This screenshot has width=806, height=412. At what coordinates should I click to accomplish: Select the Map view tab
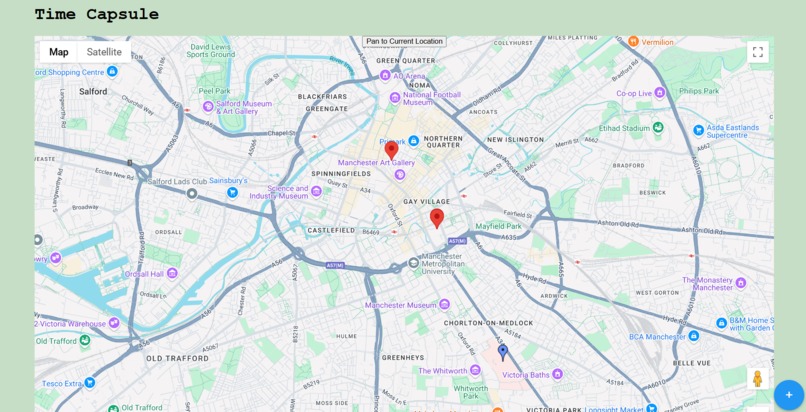[x=59, y=52]
